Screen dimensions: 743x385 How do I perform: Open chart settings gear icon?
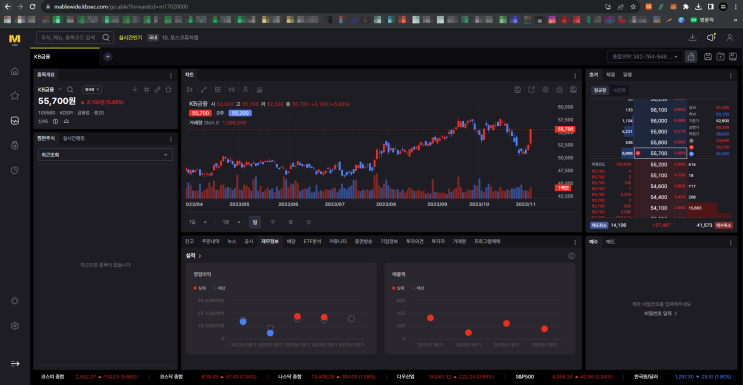(x=545, y=90)
